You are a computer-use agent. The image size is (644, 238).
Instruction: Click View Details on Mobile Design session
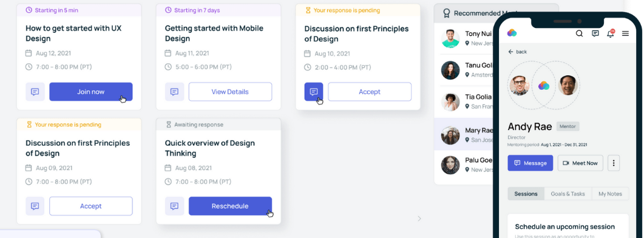tap(230, 92)
